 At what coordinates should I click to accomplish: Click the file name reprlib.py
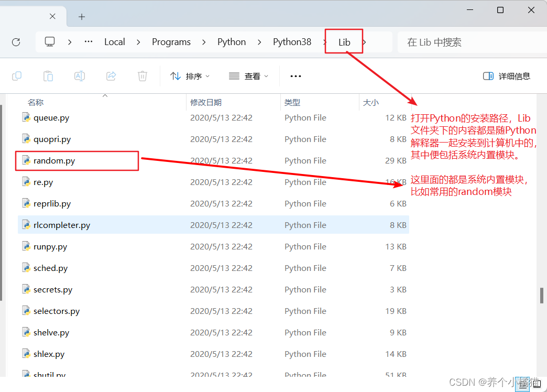(x=52, y=204)
